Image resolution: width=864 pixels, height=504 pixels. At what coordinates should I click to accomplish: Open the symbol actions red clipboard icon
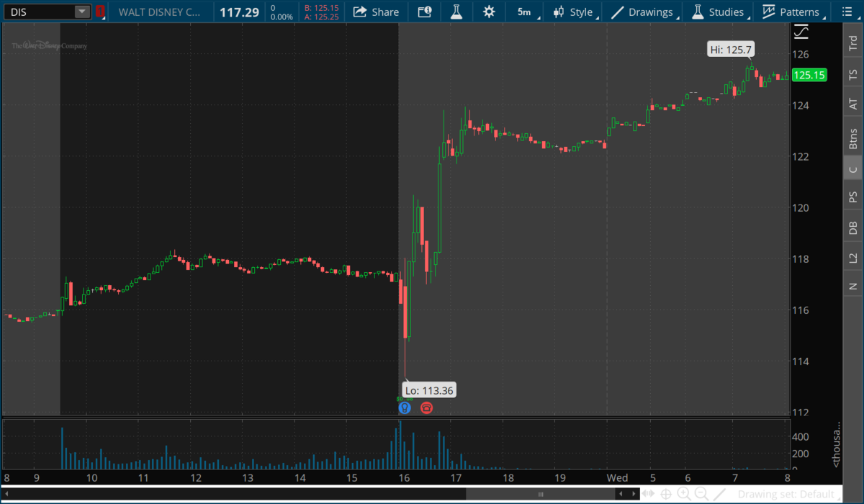100,12
